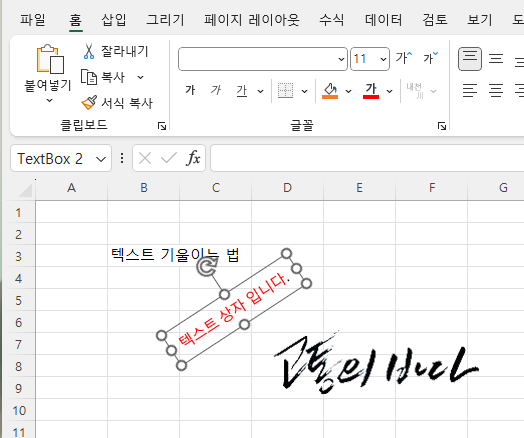Expand TextBox 2 name box dropdown

click(101, 159)
